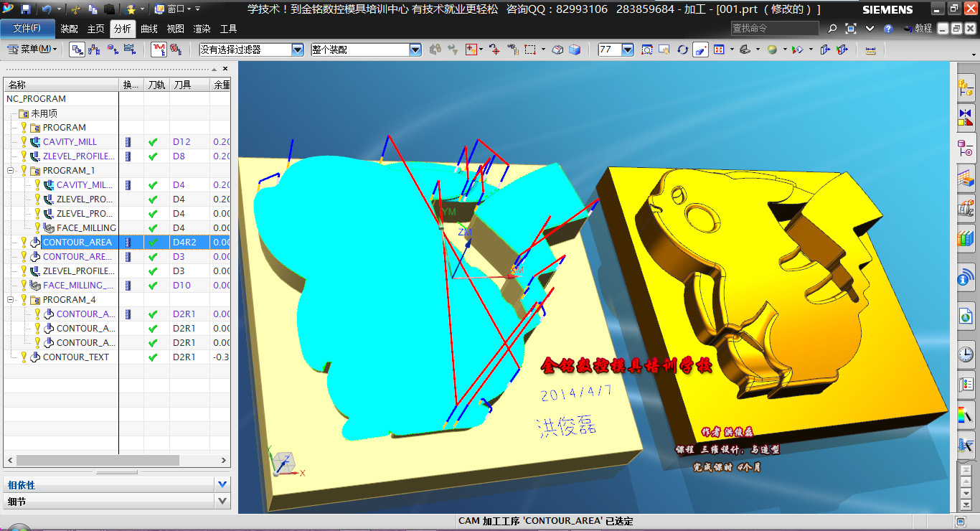Switch to Geometry view icon

pos(112,50)
